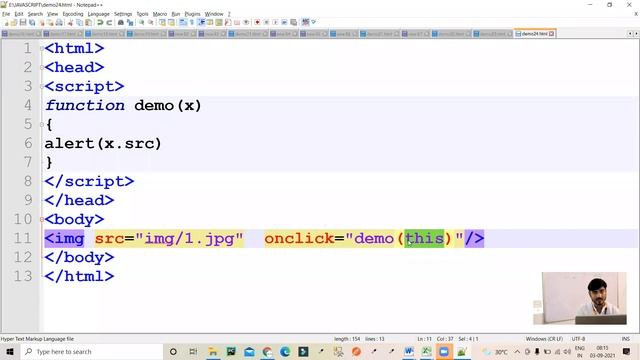Click the 'Windows (CR LF)' status bar entry
The image size is (640, 360).
pyautogui.click(x=544, y=339)
